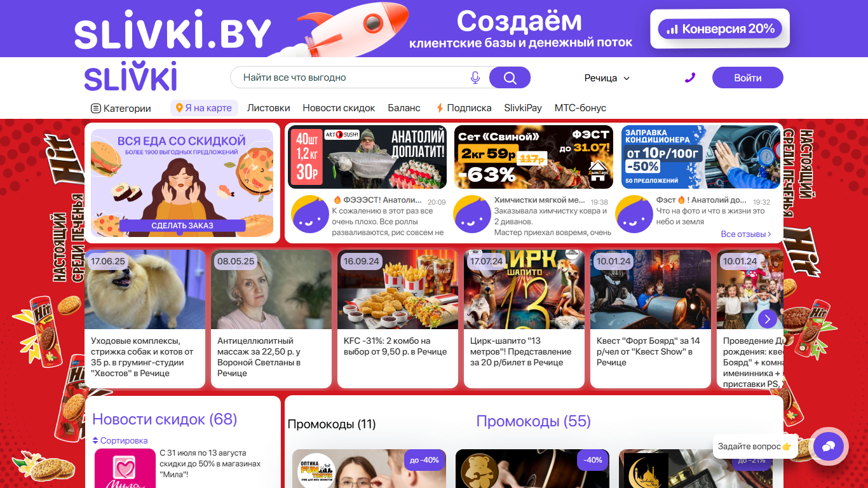
Task: Open the KFC -31% combo offer card
Action: pyautogui.click(x=398, y=319)
